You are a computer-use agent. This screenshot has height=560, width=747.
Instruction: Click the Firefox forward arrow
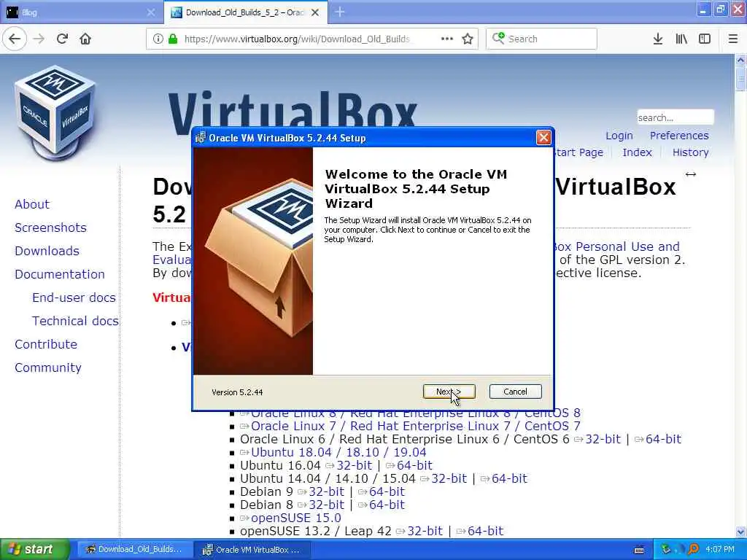click(39, 39)
